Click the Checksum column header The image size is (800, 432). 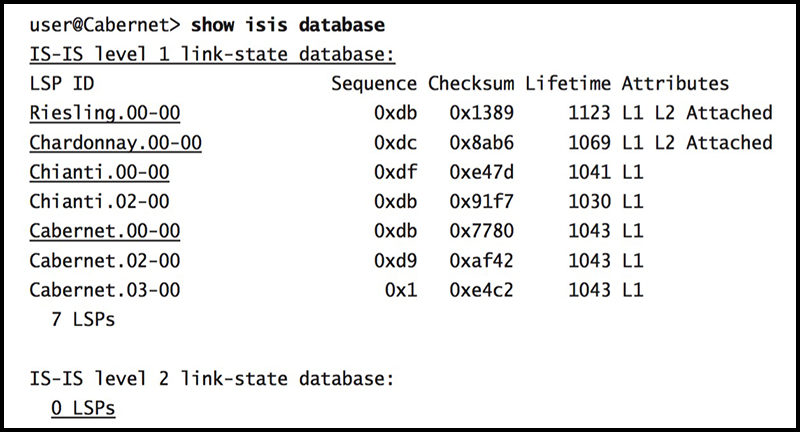click(471, 84)
